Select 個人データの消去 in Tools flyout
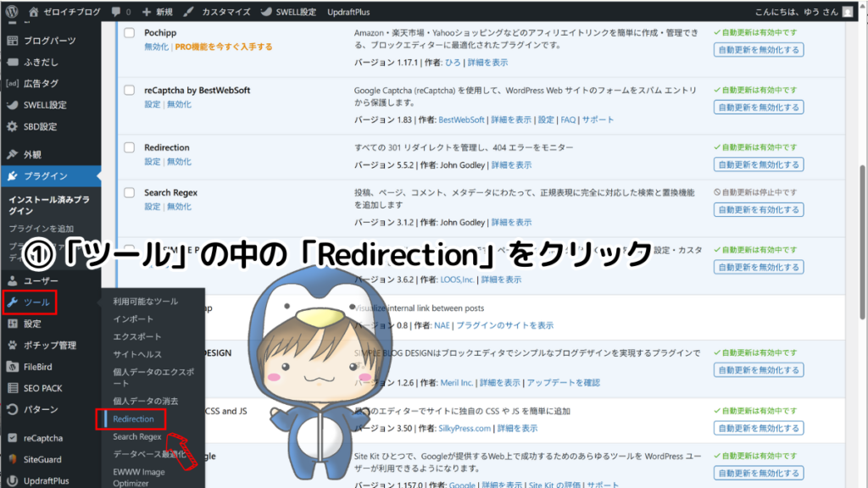The width and height of the screenshot is (868, 488). 146,401
